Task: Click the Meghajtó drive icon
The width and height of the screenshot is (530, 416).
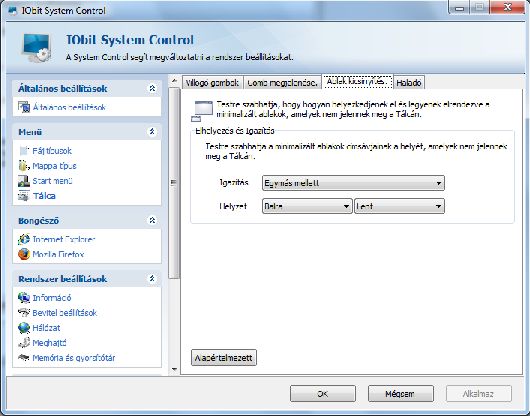Action: click(x=24, y=343)
